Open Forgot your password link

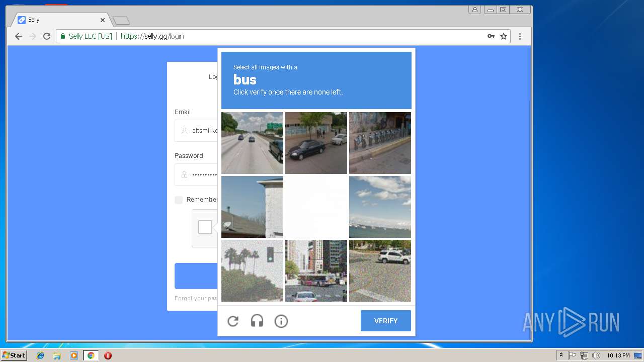click(x=196, y=298)
